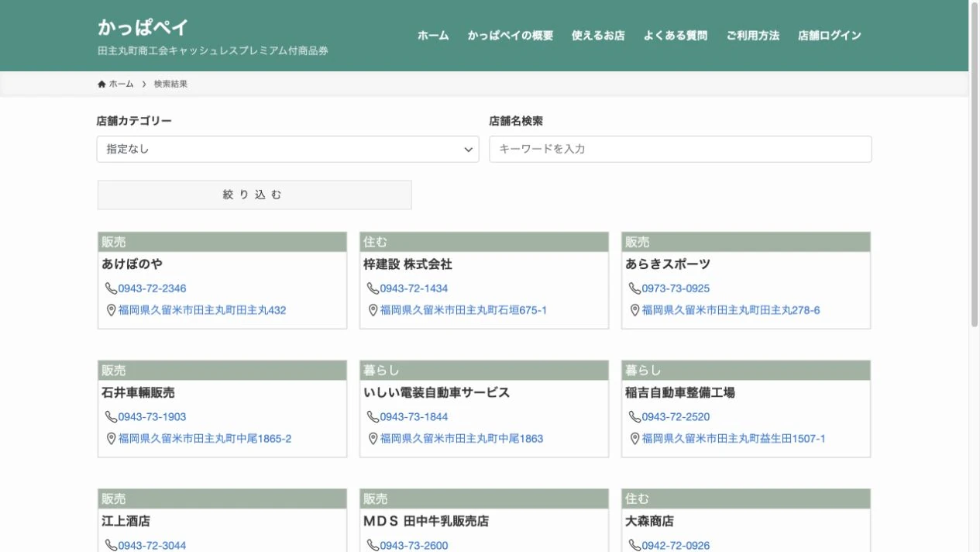Click the page vertical scrollbar thumb

[x=975, y=164]
